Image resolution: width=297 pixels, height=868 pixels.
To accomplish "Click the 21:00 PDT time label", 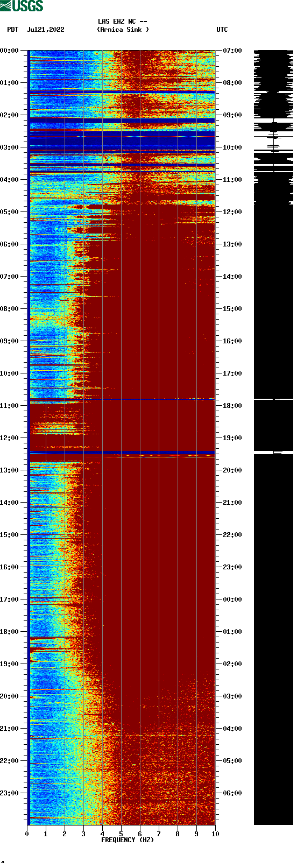I will click(10, 729).
